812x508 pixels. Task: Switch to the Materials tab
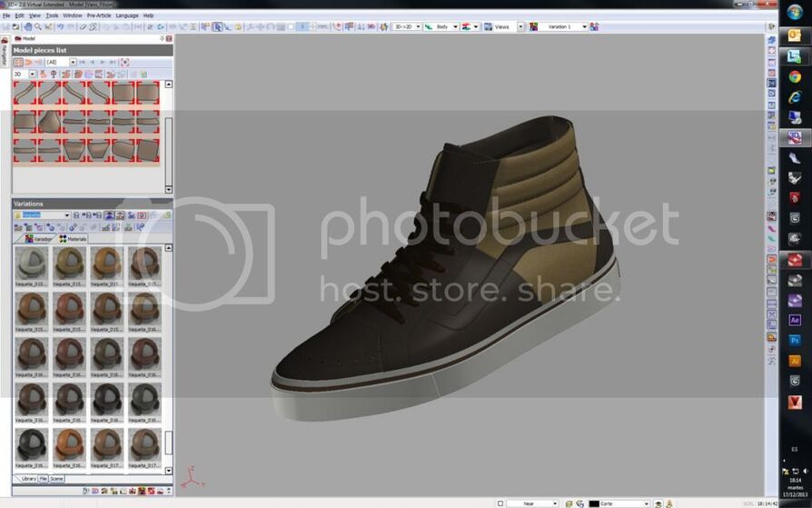click(x=73, y=239)
